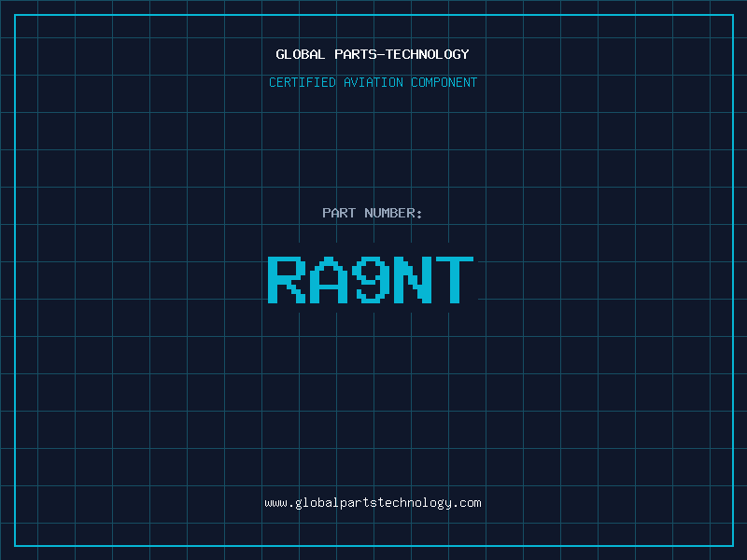Image resolution: width=747 pixels, height=560 pixels.
Task: Pick the letter N in the part number
Action: 414,279
